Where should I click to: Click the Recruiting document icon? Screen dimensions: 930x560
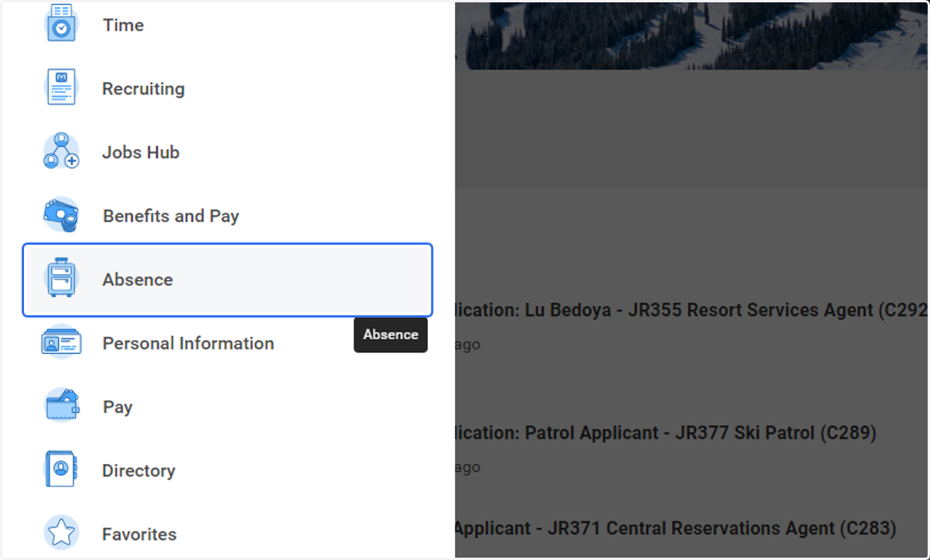[61, 88]
